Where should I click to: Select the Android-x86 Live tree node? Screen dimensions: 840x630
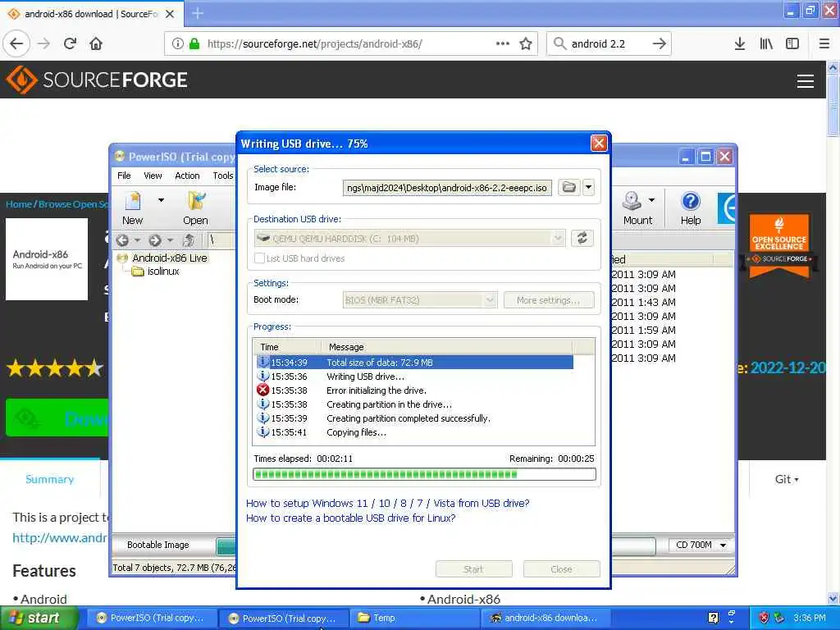coord(169,258)
